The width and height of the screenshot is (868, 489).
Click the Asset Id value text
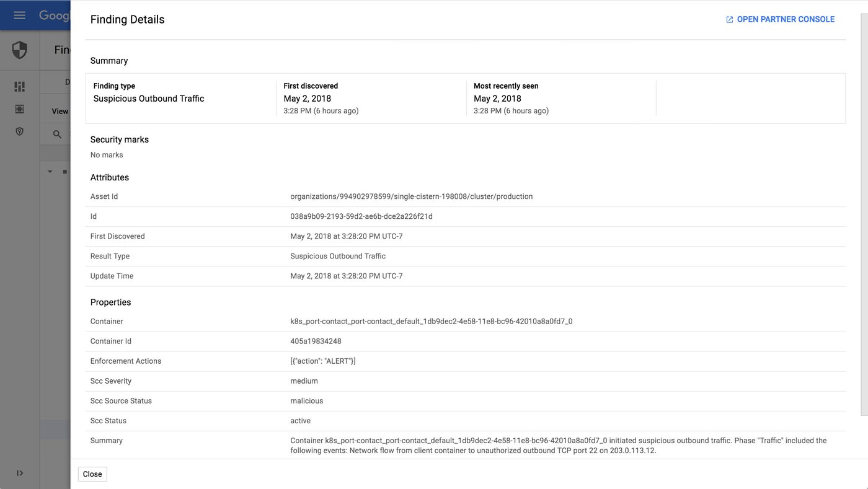tap(412, 196)
